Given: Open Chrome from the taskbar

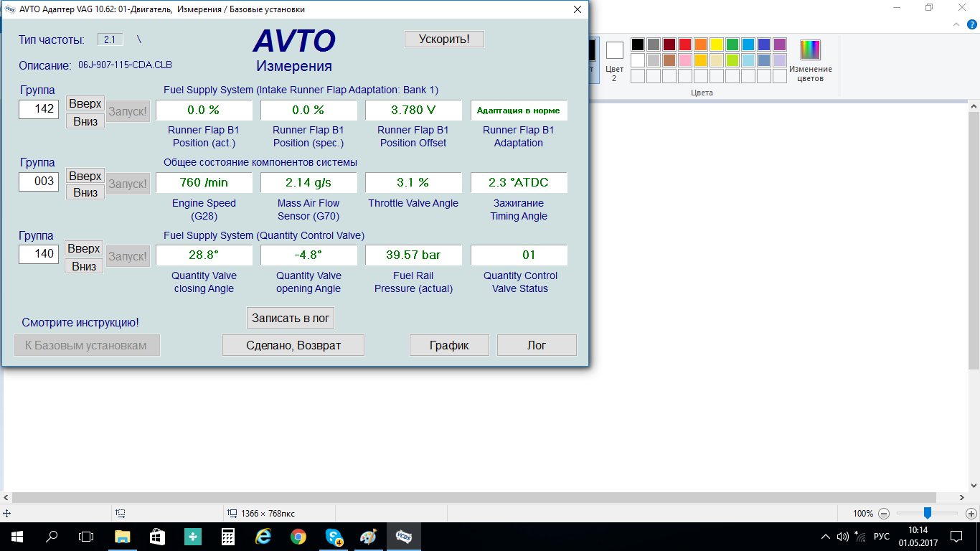Looking at the screenshot, I should click(x=298, y=536).
